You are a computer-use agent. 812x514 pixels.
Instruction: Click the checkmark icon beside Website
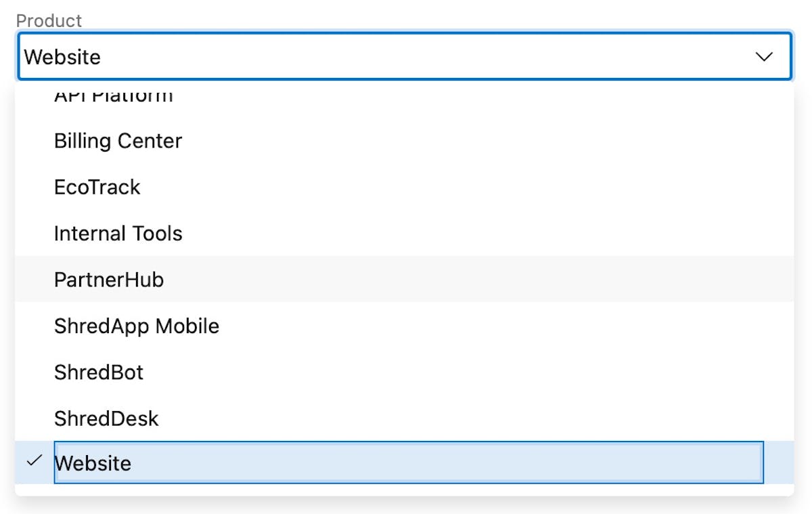[34, 461]
